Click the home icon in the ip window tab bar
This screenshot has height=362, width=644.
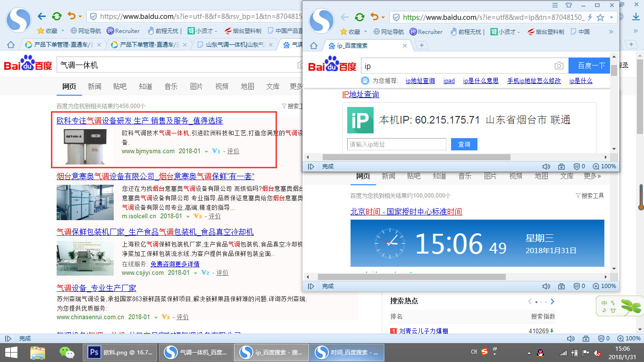click(313, 46)
